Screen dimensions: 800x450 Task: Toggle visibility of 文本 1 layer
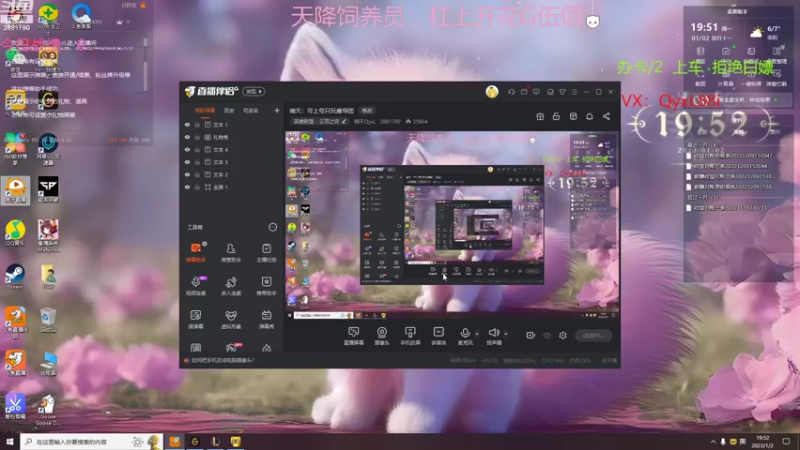[x=187, y=124]
